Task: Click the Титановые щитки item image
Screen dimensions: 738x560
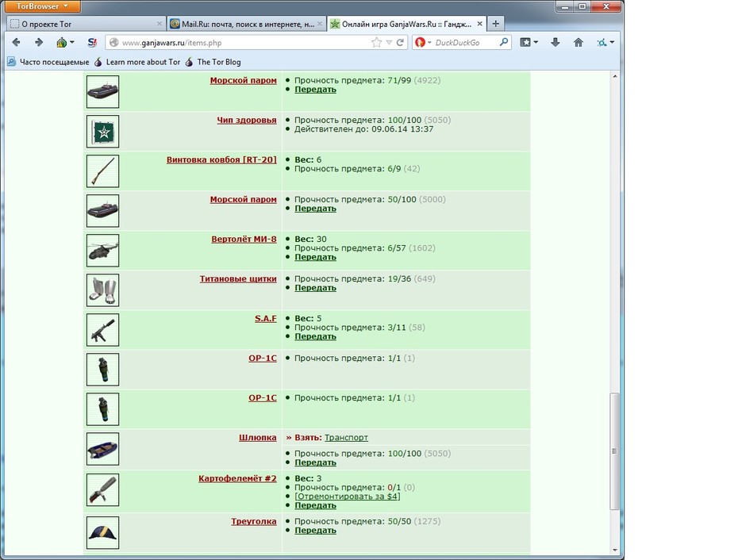Action: point(102,290)
